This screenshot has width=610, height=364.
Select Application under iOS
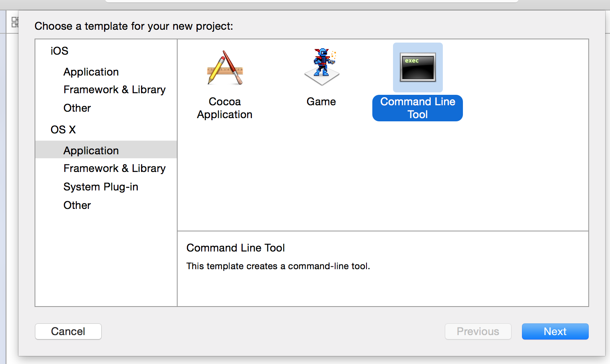(x=91, y=72)
